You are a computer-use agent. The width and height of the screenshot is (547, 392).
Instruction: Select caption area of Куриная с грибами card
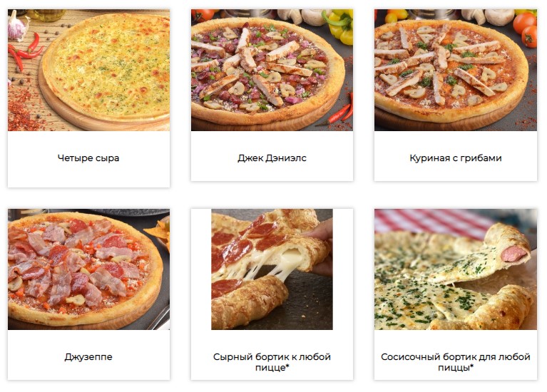[x=456, y=173]
